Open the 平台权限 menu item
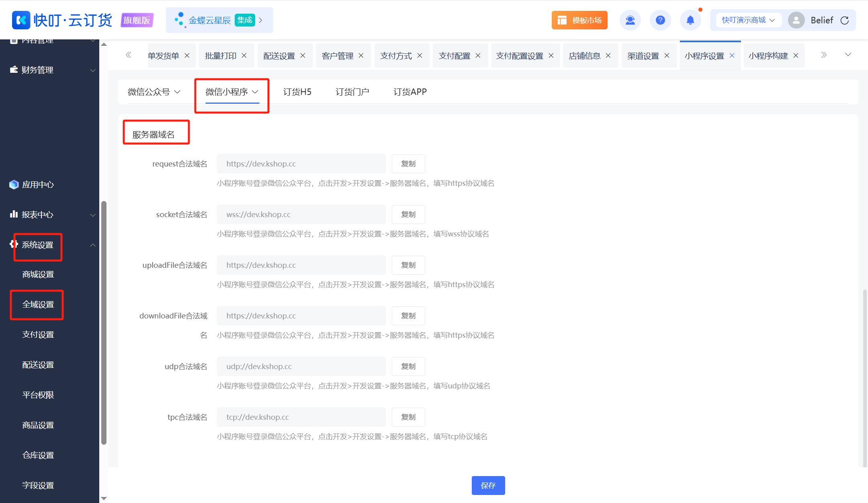The width and height of the screenshot is (868, 503). (x=38, y=395)
